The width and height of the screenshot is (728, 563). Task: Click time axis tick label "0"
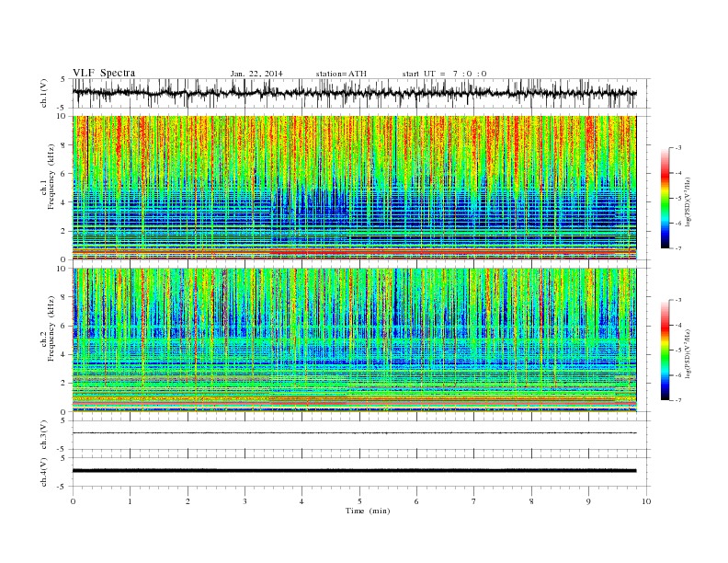pos(73,501)
